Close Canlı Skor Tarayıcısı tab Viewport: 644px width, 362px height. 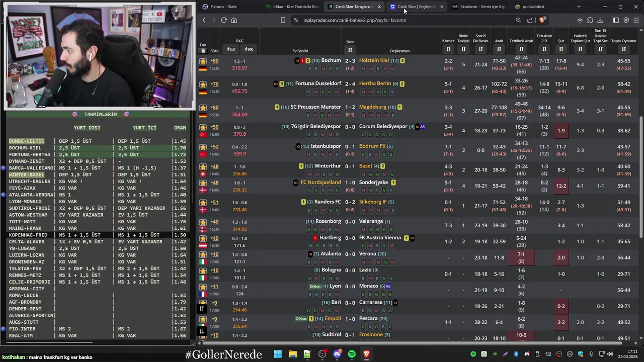[379, 7]
